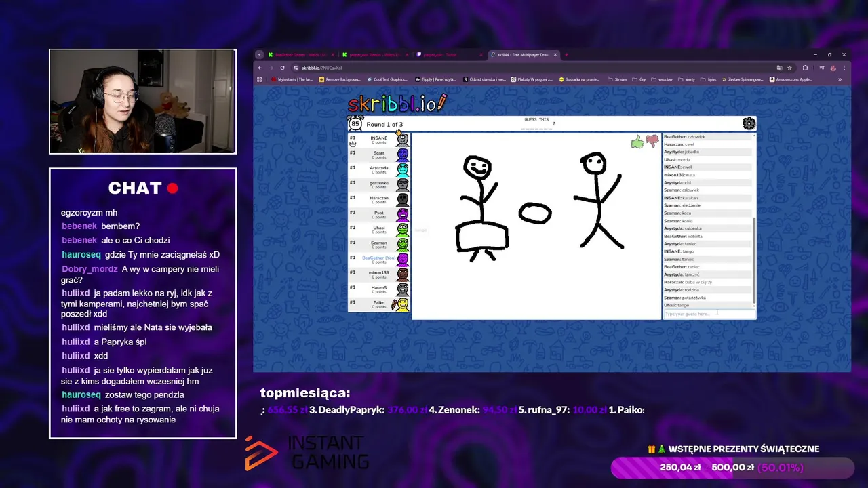The width and height of the screenshot is (868, 488).
Task: Select player HauroS avatar
Action: click(402, 289)
